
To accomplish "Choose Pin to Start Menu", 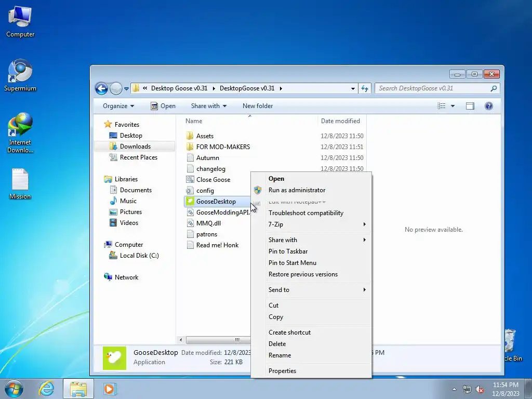I will 311,263.
